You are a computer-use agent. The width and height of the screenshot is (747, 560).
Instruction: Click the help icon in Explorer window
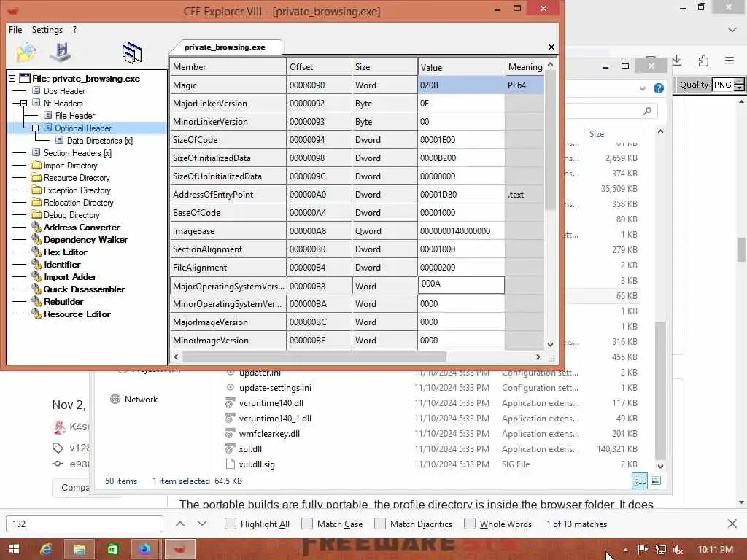click(x=659, y=88)
